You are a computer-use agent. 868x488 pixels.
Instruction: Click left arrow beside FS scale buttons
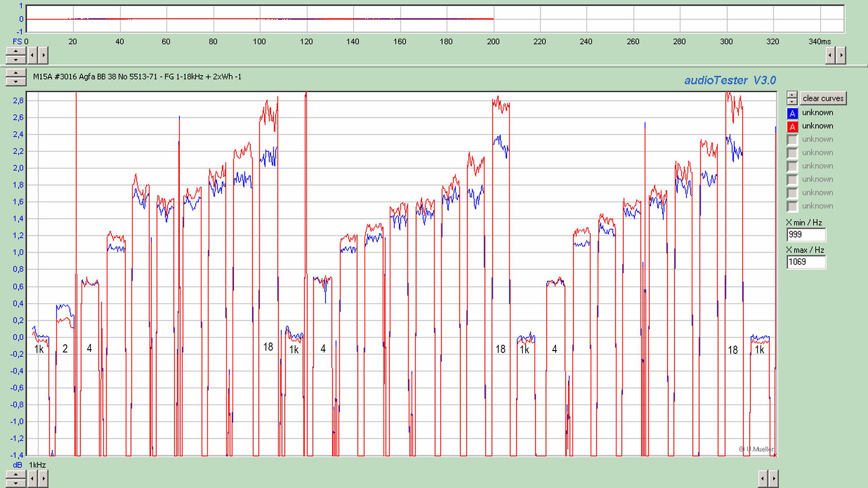pos(32,56)
